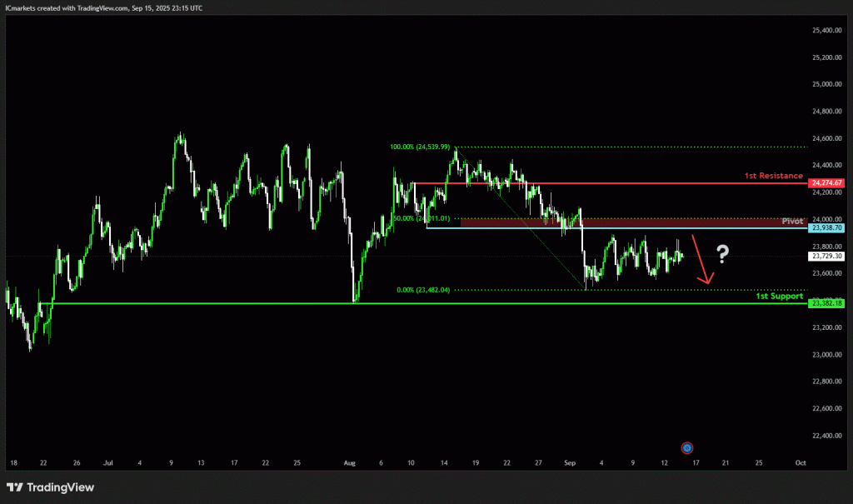Click the TradingView logo at bottom left
Viewport: 853px width, 504px height.
pos(50,487)
